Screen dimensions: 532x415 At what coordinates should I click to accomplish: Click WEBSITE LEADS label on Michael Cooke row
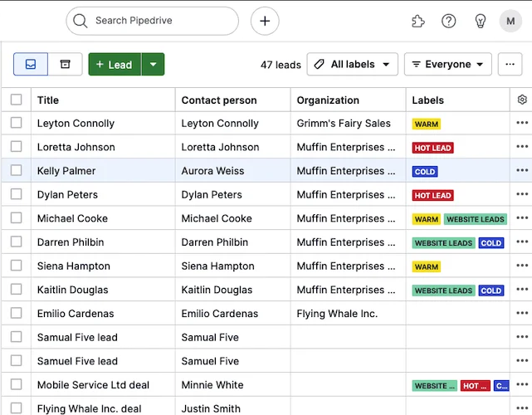point(476,219)
